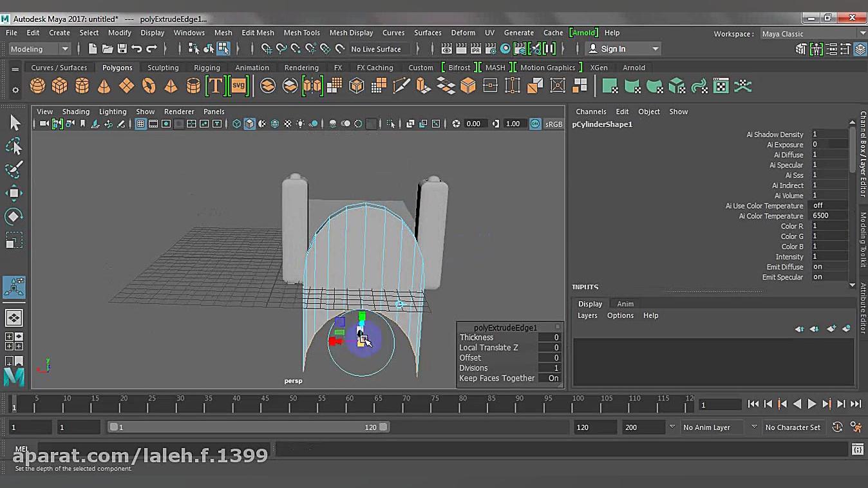
Task: Click the polygon type text tool icon
Action: coord(215,86)
